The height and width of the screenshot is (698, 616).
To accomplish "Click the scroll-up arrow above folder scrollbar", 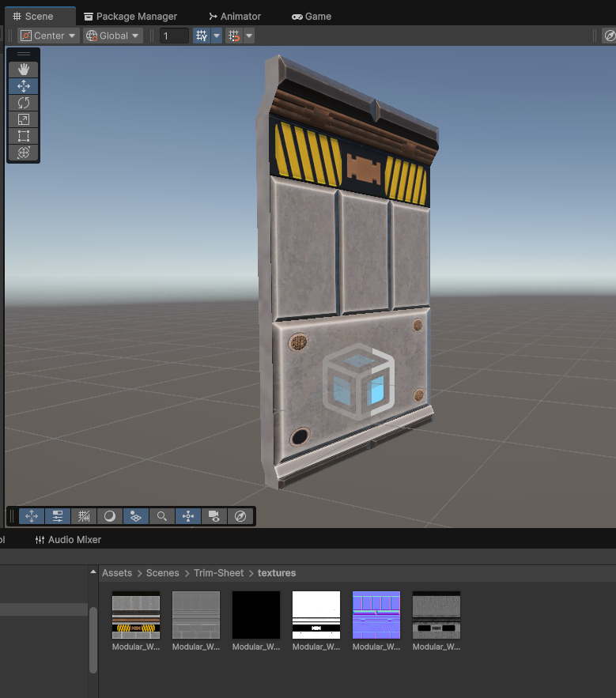I will point(93,572).
